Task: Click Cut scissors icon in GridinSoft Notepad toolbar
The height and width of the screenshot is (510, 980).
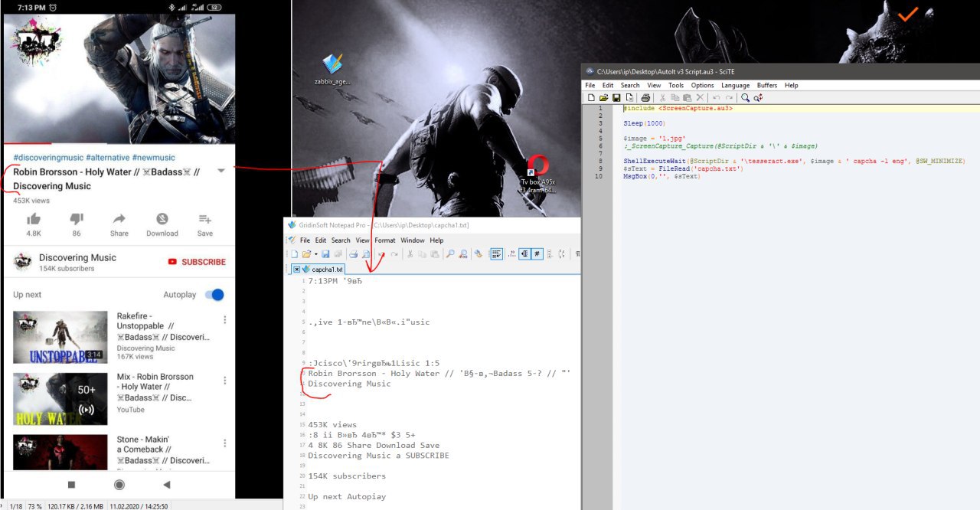Action: coord(410,254)
